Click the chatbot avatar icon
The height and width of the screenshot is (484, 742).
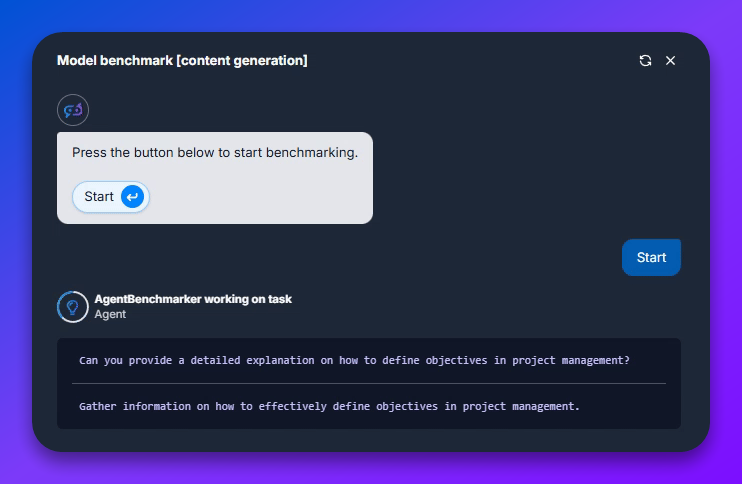[x=73, y=110]
